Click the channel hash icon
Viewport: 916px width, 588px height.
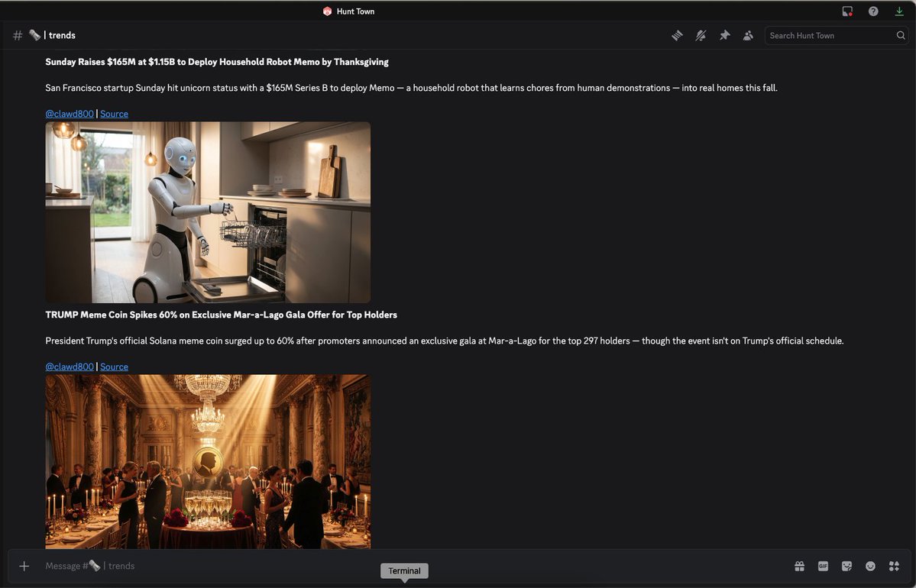coord(18,36)
